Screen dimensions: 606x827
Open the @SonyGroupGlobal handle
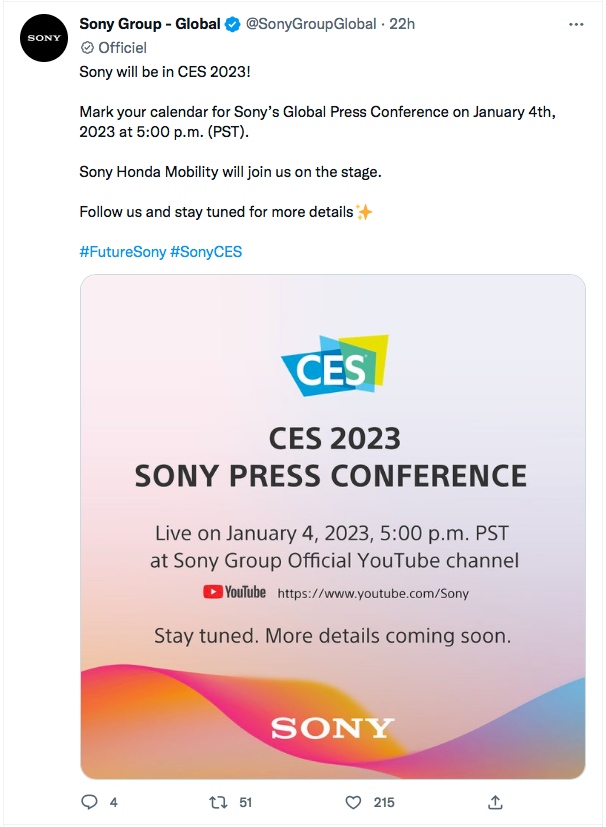coord(311,24)
